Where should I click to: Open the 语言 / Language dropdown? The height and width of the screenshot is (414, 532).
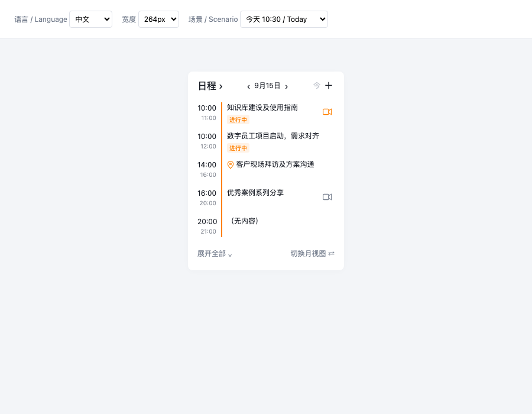(90, 20)
